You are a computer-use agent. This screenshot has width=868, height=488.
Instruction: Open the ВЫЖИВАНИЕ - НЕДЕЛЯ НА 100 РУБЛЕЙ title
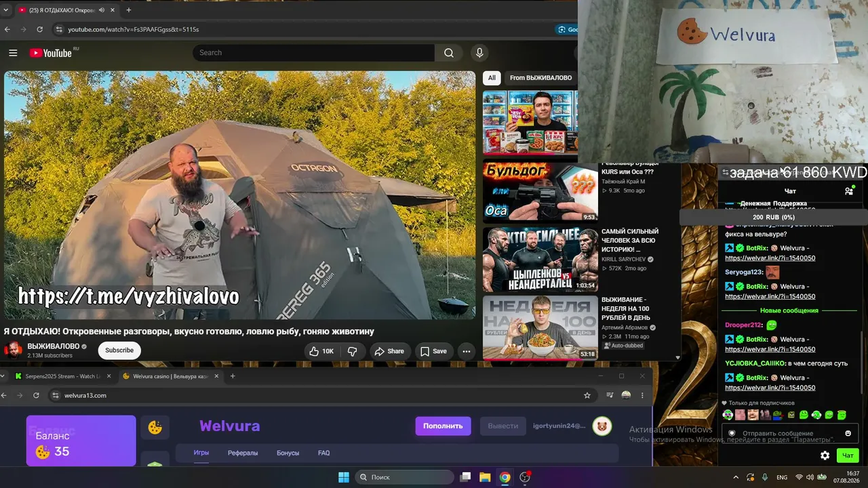[626, 308]
